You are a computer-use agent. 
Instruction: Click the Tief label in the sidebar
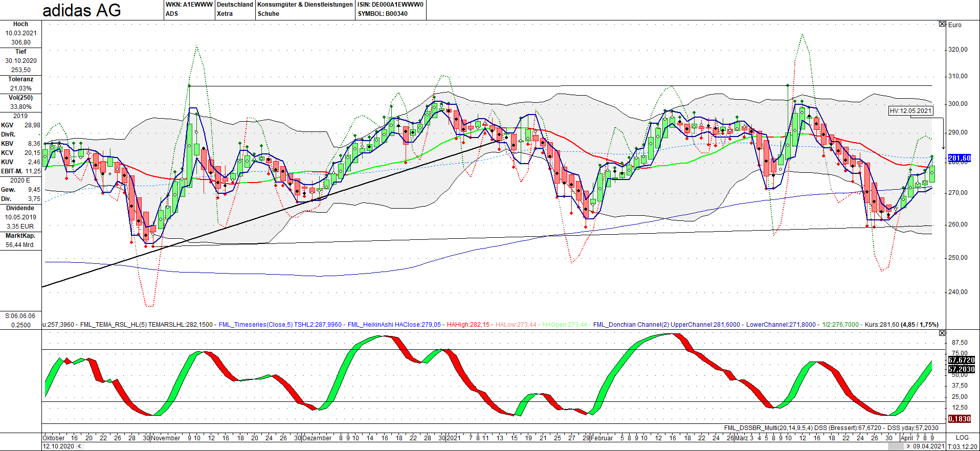click(20, 52)
